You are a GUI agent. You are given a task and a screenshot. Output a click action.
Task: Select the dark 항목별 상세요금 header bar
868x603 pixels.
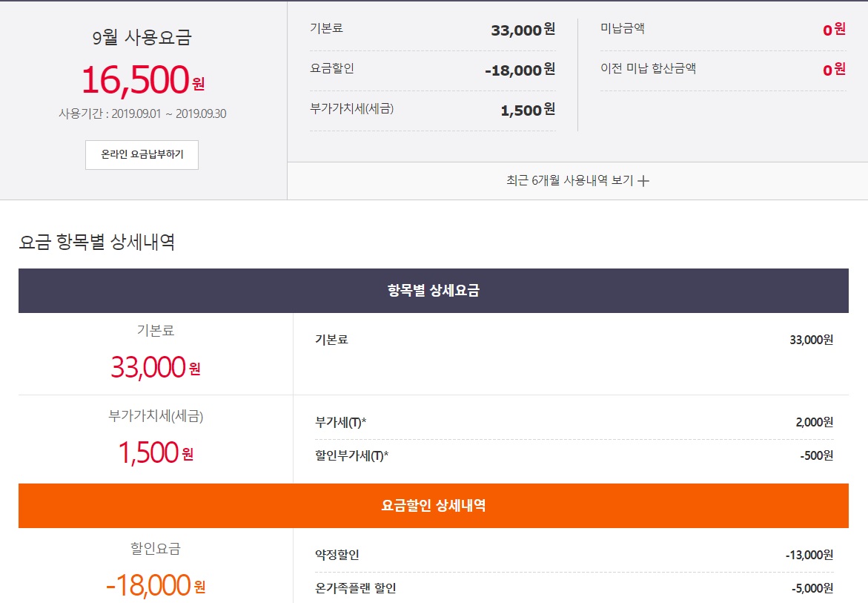[x=433, y=291]
